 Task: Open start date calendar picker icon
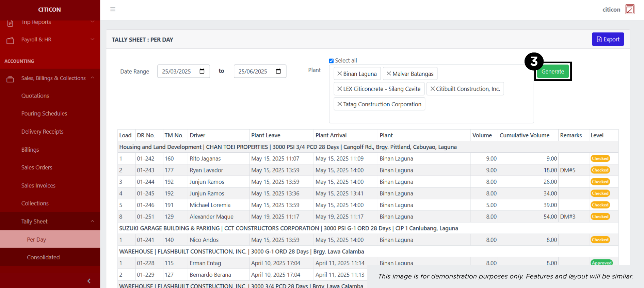(202, 71)
